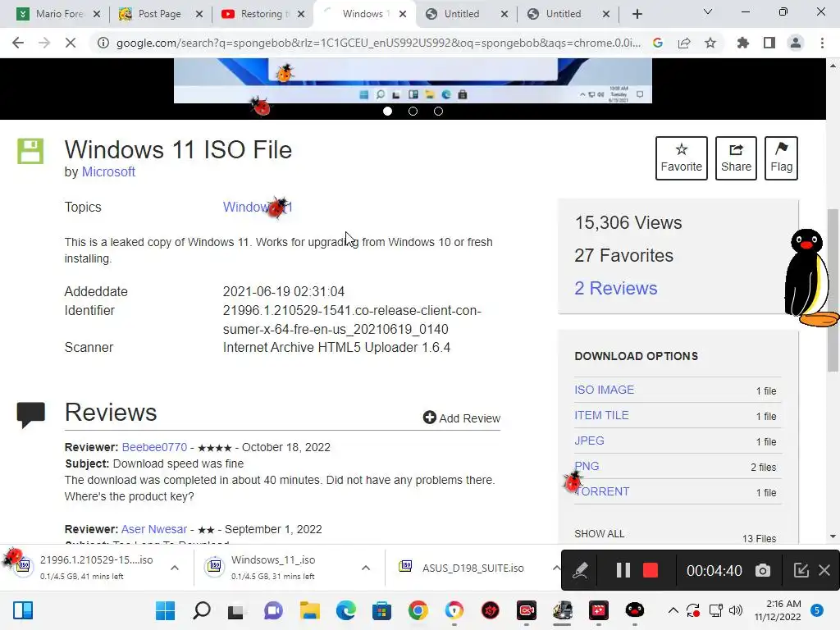Take a screenshot with the recorder camera

[x=762, y=571]
